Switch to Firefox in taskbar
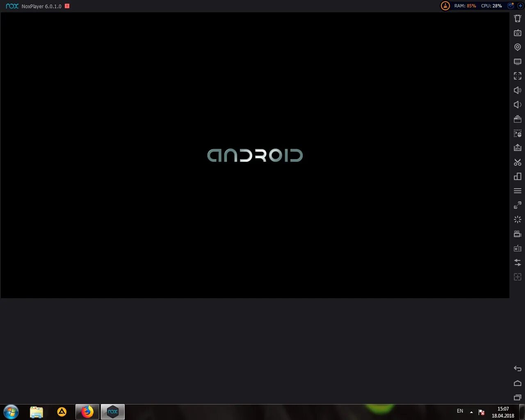The width and height of the screenshot is (525, 420). [87, 412]
